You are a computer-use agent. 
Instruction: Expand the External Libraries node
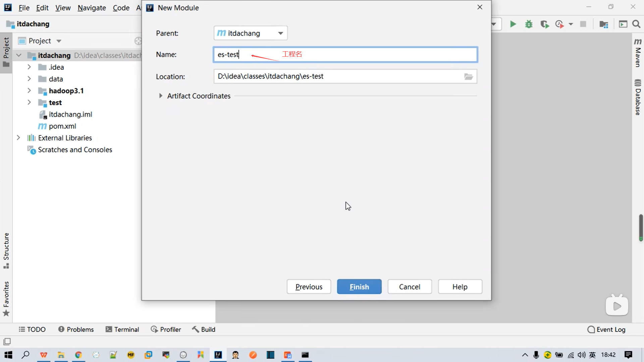pos(18,138)
